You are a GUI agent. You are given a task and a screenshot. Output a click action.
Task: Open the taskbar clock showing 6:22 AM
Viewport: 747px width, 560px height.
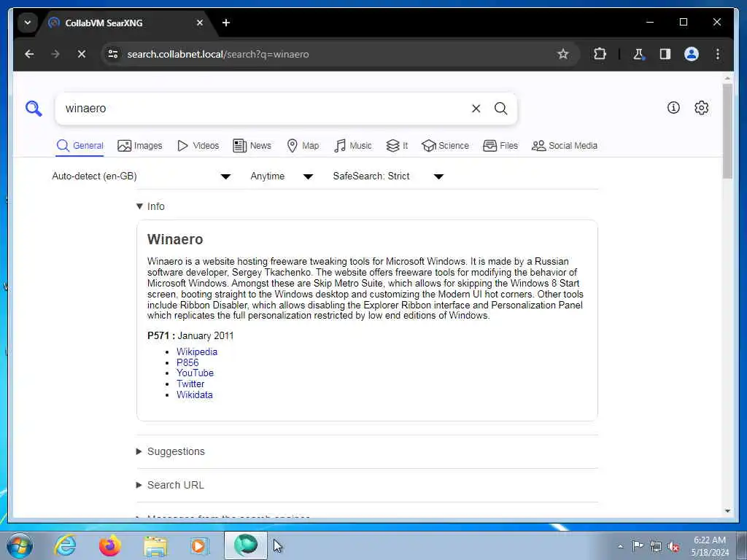tap(710, 545)
